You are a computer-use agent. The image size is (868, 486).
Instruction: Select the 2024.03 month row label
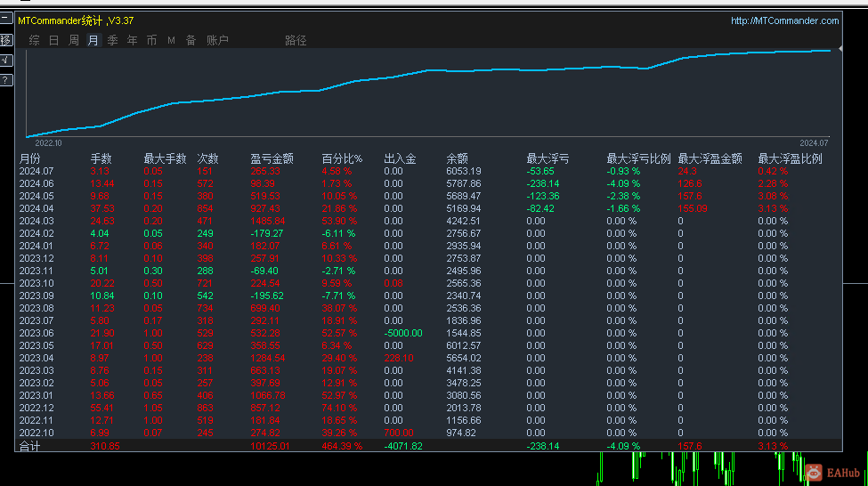point(37,222)
